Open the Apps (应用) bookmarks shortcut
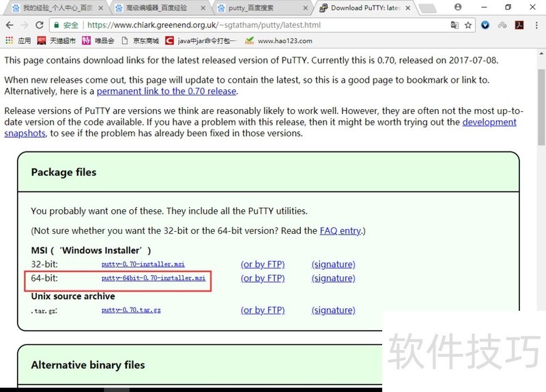The height and width of the screenshot is (392, 546). pos(18,41)
